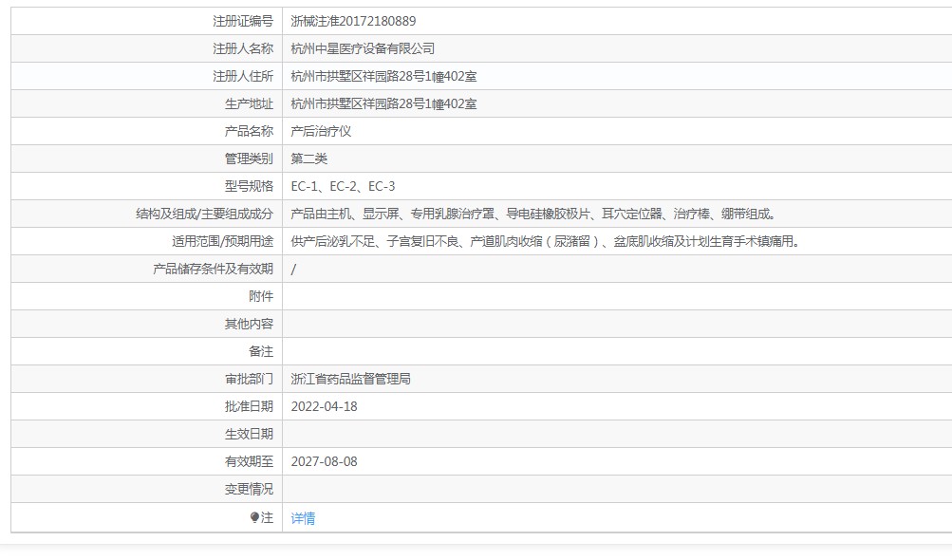This screenshot has height=560, width=952.
Task: Select the registration number 浙械注准20172180889
Action: 353,21
